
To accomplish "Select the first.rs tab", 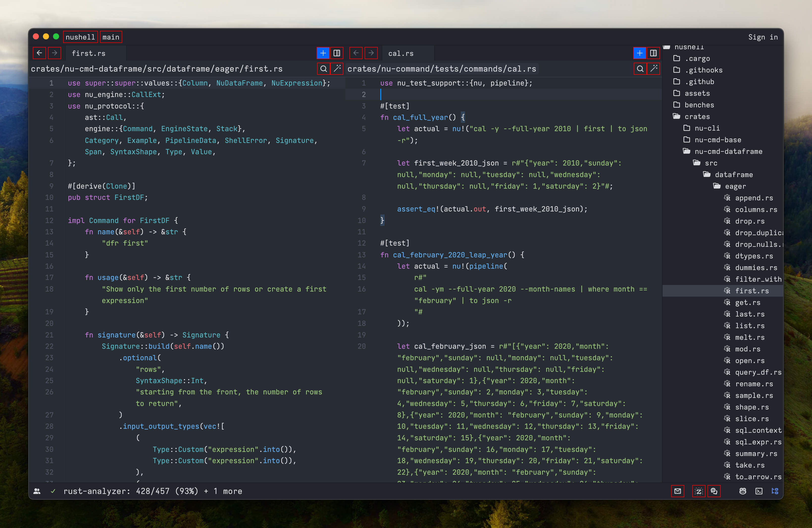I will tap(88, 54).
